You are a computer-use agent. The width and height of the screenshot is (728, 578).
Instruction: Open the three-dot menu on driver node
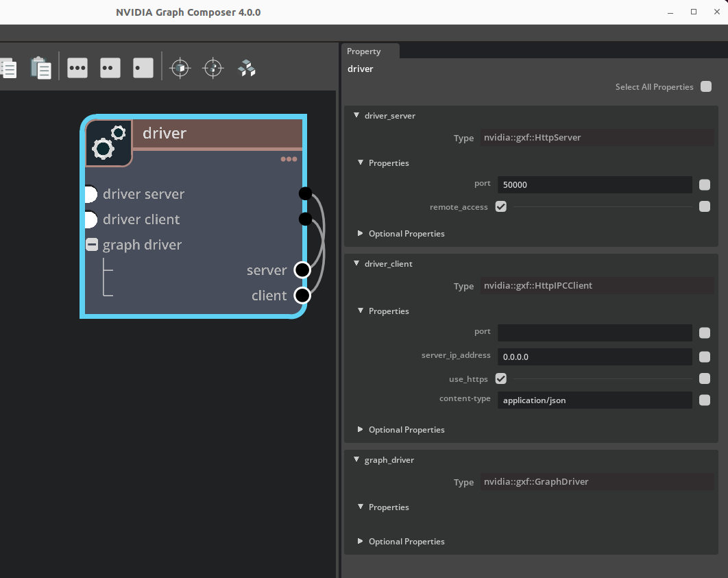[x=289, y=159]
